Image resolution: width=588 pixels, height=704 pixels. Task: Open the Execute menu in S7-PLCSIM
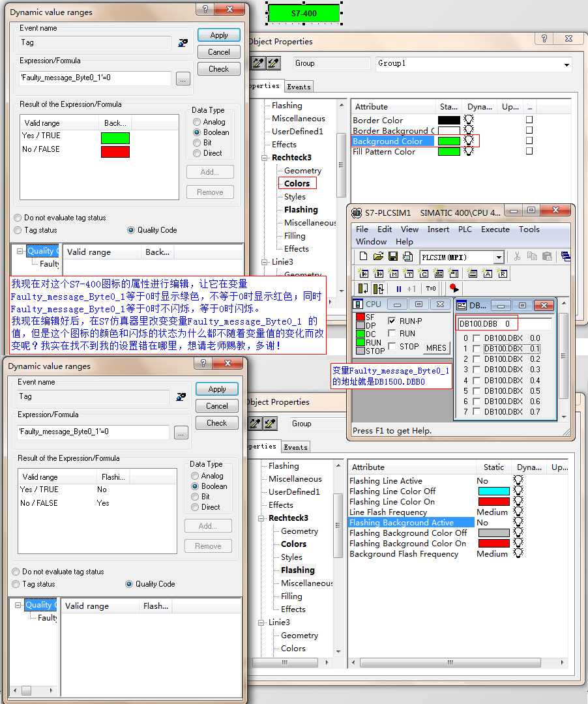tap(495, 229)
